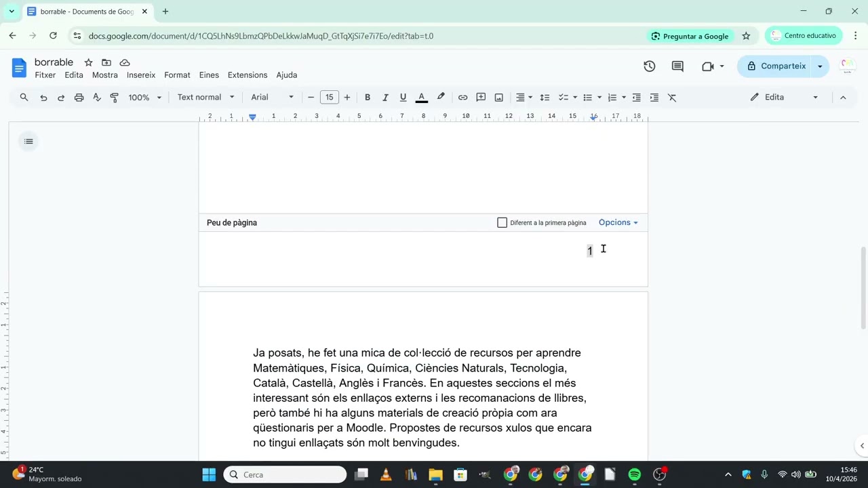Screen dimensions: 868x488
Task: Expand the Comparteix quick share arrow
Action: click(x=820, y=66)
